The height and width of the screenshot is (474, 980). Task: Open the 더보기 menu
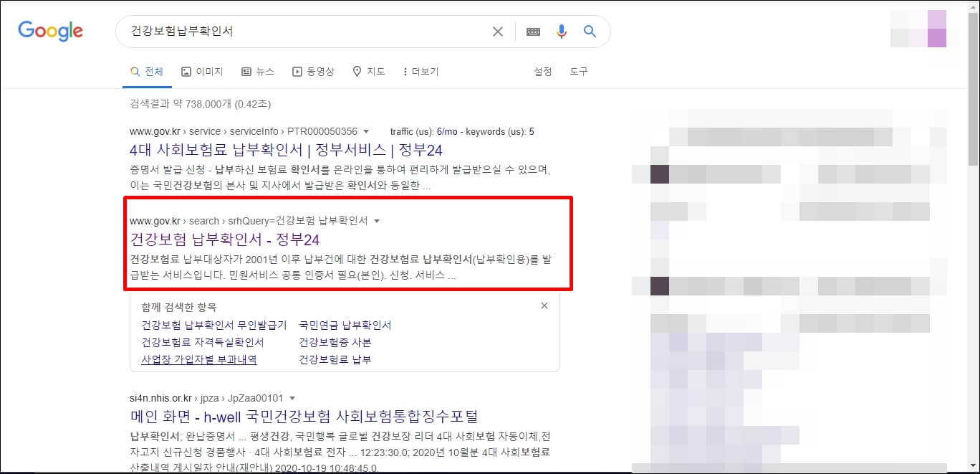(421, 72)
